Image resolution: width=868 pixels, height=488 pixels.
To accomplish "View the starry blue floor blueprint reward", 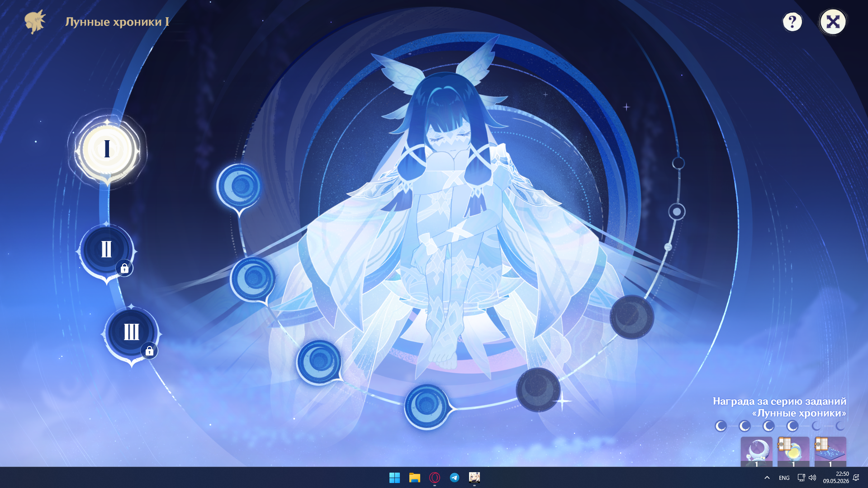I will click(830, 451).
